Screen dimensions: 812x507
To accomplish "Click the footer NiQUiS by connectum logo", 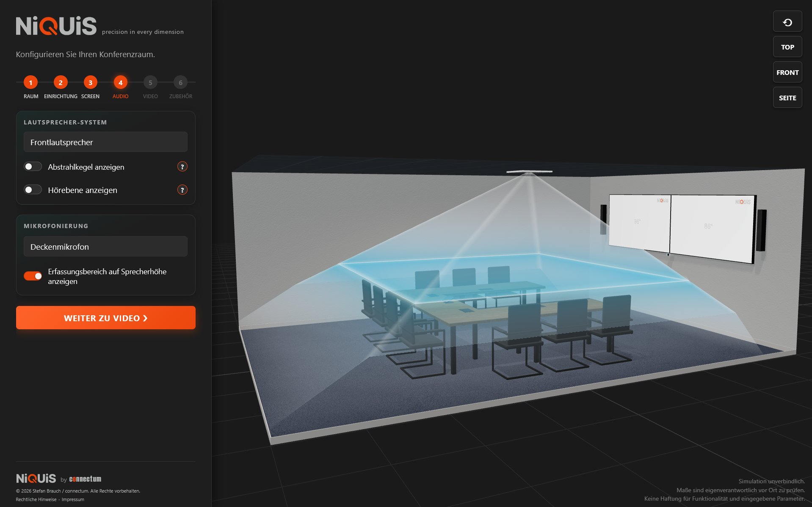I will click(58, 479).
